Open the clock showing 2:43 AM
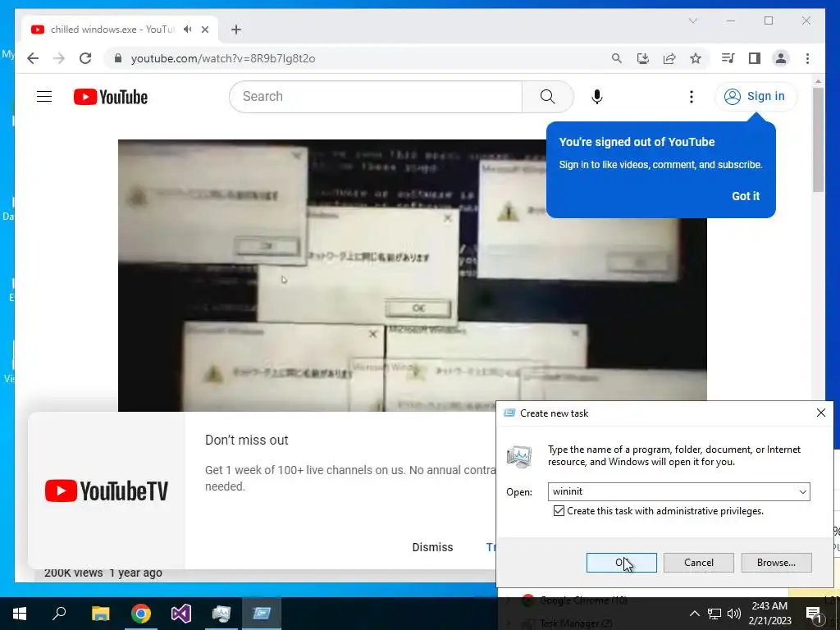This screenshot has width=840, height=630. coord(769,614)
